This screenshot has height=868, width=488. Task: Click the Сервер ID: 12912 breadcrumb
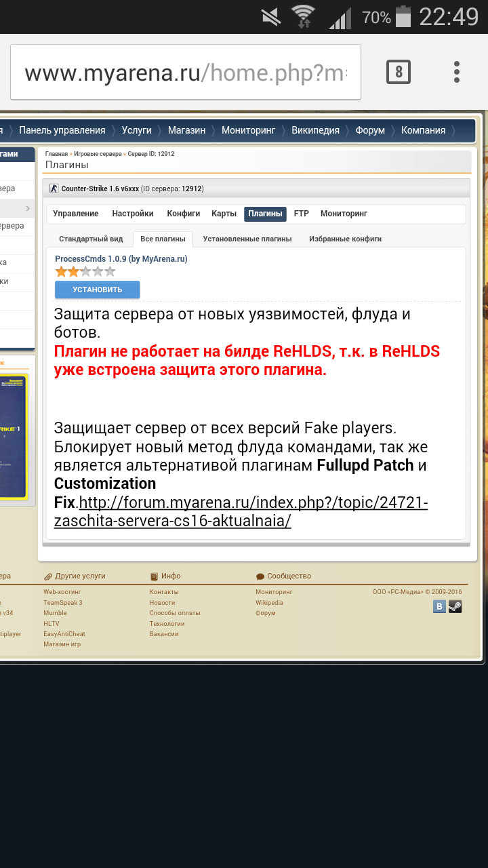point(151,154)
